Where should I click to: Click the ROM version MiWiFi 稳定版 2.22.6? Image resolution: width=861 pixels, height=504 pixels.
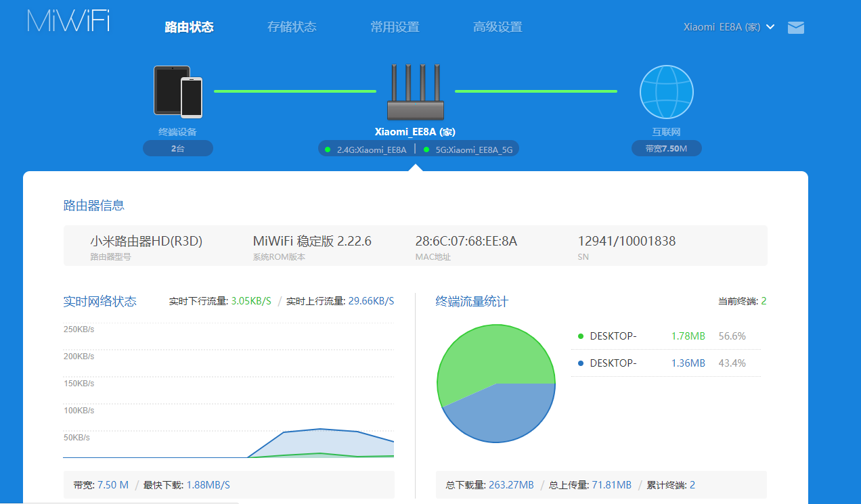312,241
